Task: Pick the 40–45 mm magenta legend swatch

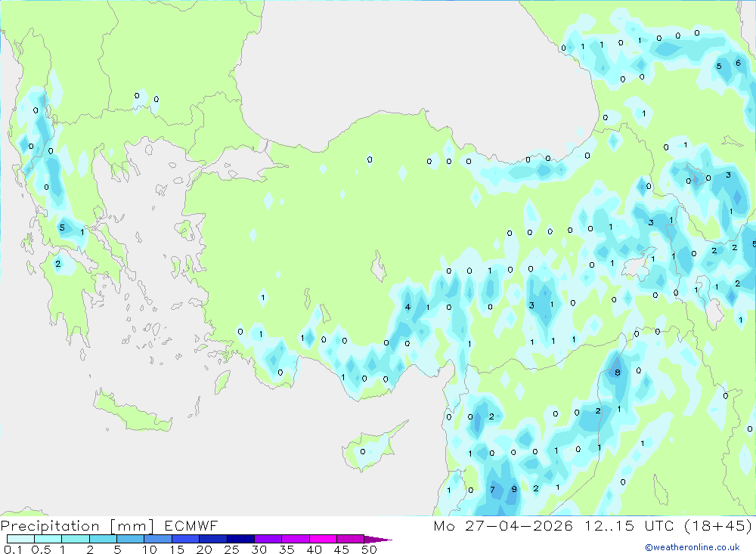Action: [x=323, y=539]
